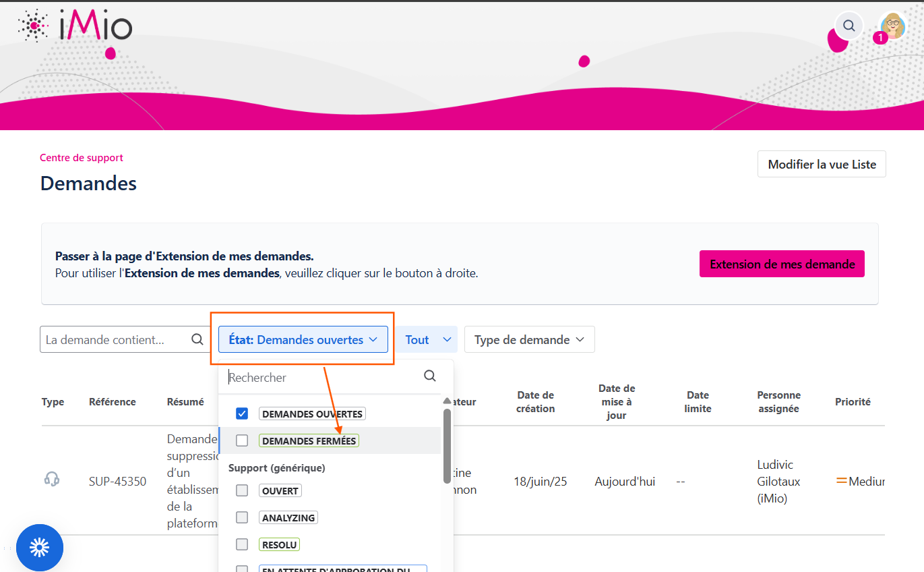Viewport: 924px width, 572px height.
Task: Click the headset type icon for SUP-45350
Action: click(52, 480)
